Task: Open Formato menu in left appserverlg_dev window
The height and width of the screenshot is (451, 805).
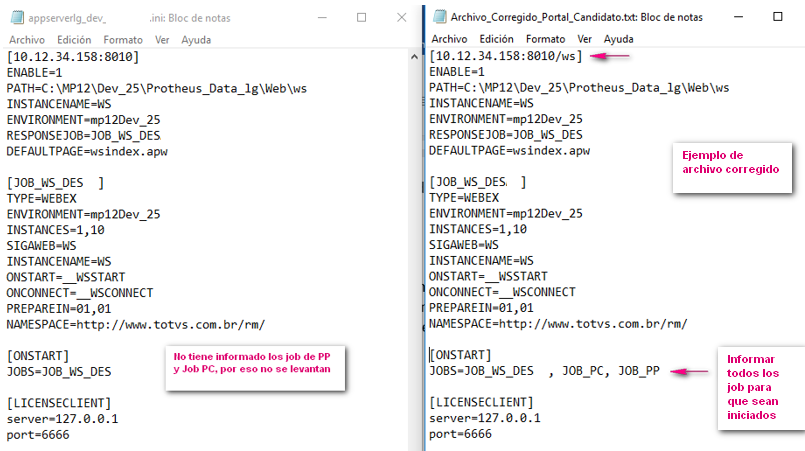Action: click(123, 40)
